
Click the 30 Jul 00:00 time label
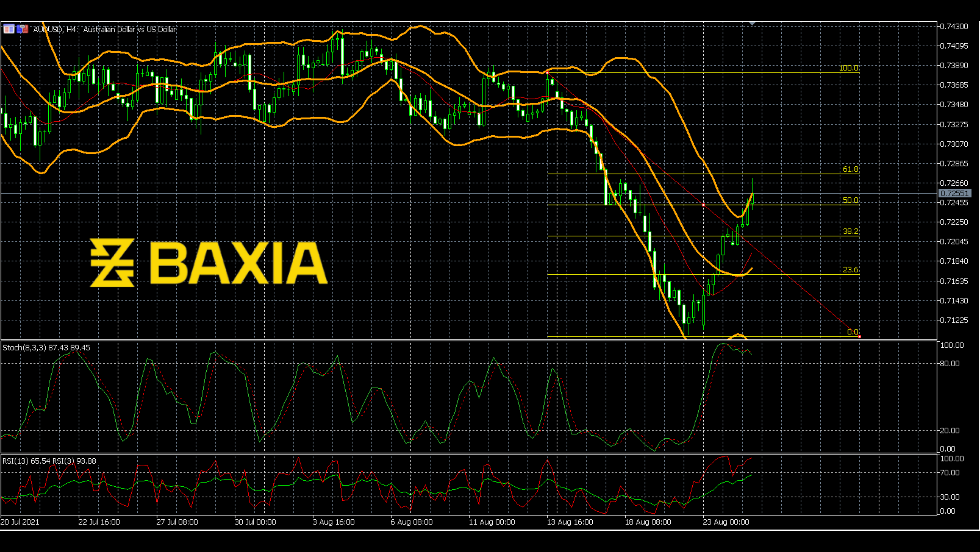[x=255, y=522]
